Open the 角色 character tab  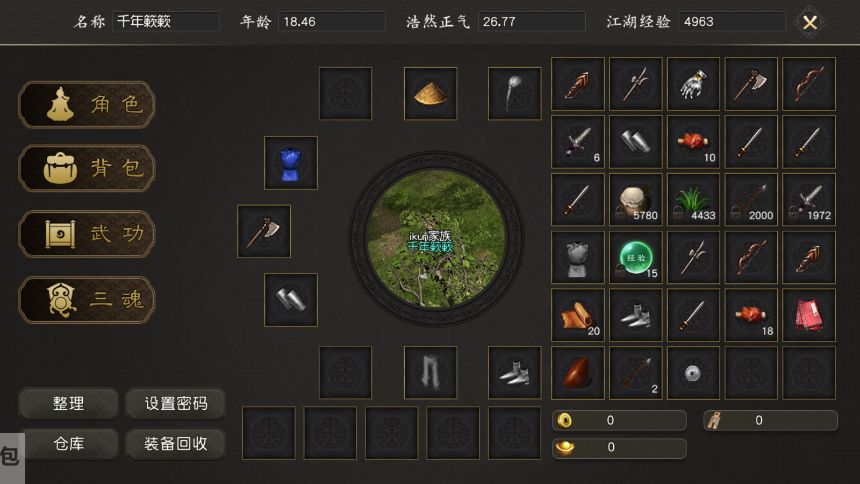point(87,104)
